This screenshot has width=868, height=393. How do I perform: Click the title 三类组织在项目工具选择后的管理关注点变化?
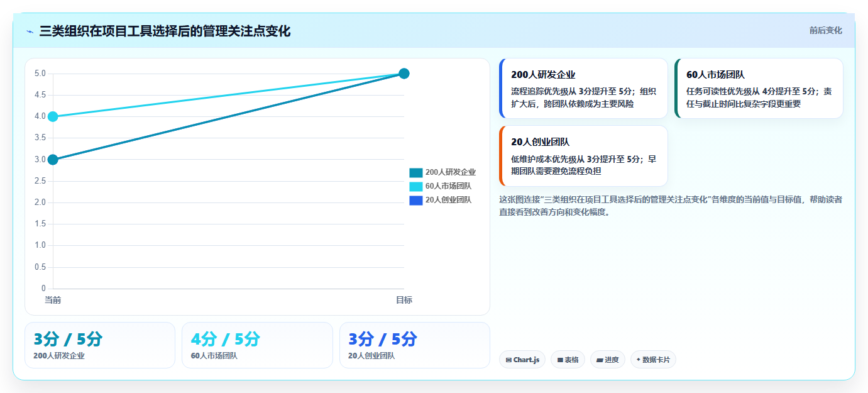(165, 31)
